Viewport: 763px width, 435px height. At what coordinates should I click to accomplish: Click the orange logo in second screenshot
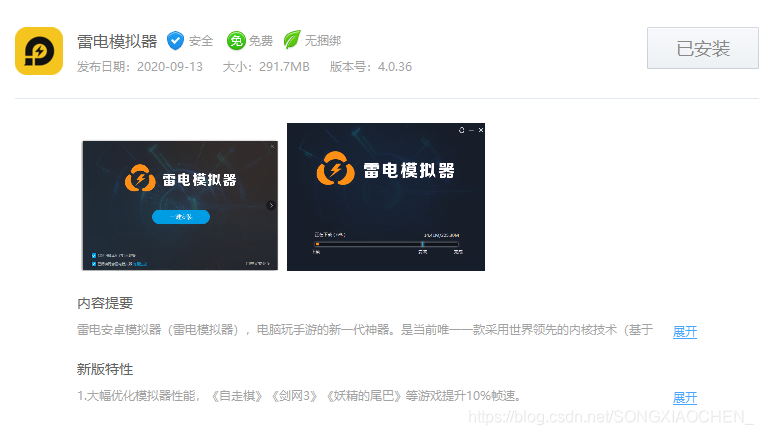(x=335, y=169)
